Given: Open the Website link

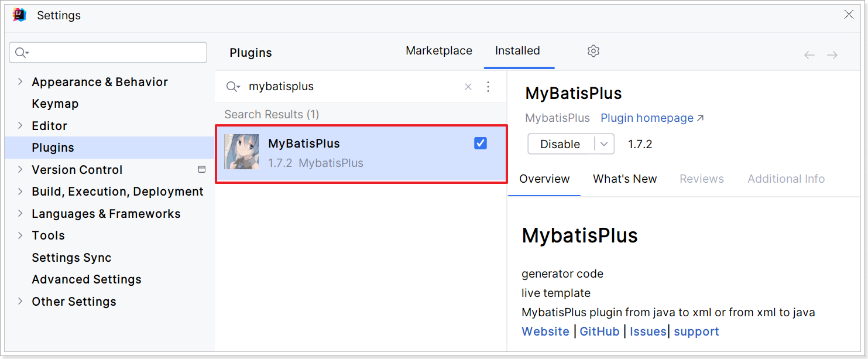Looking at the screenshot, I should (x=545, y=331).
